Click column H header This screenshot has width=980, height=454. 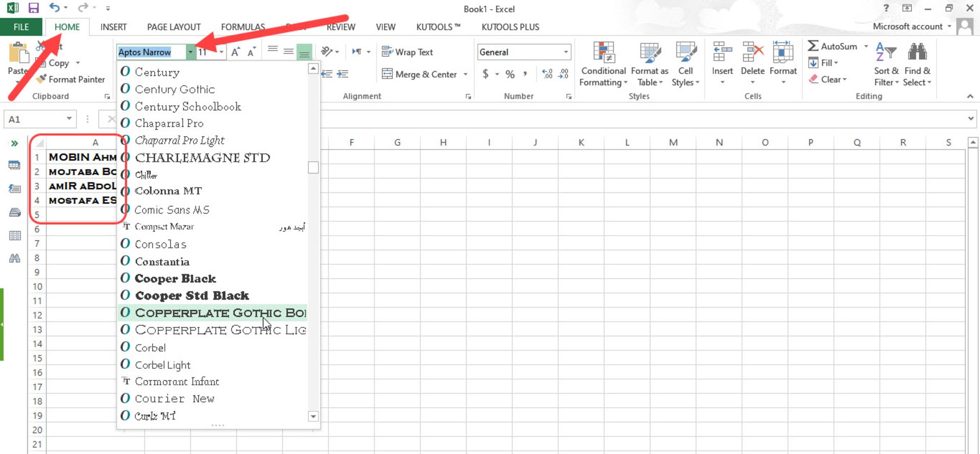point(443,143)
